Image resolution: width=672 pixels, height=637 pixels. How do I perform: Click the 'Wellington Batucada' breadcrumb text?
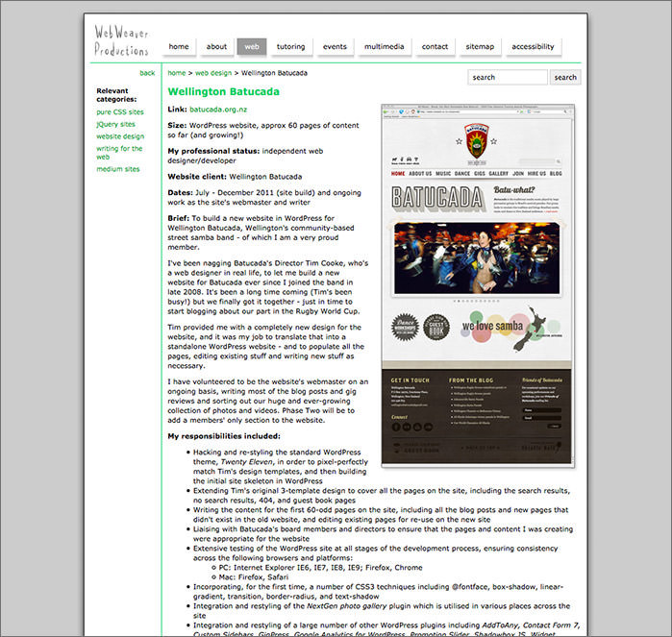coord(274,73)
